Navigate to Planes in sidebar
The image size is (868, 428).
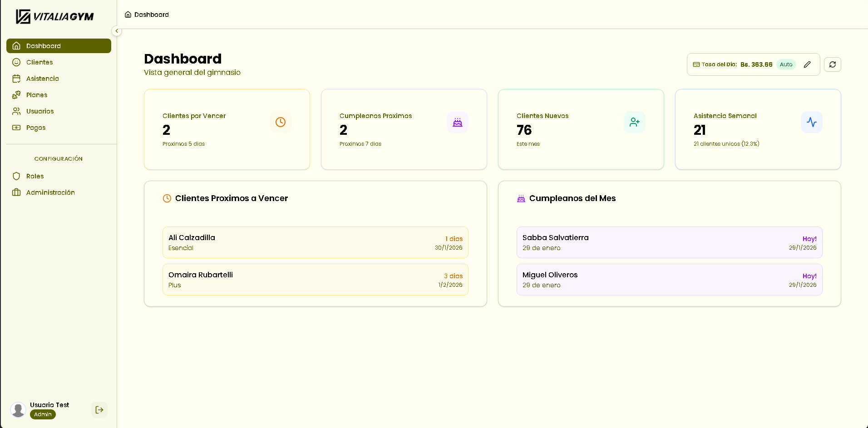coord(59,95)
